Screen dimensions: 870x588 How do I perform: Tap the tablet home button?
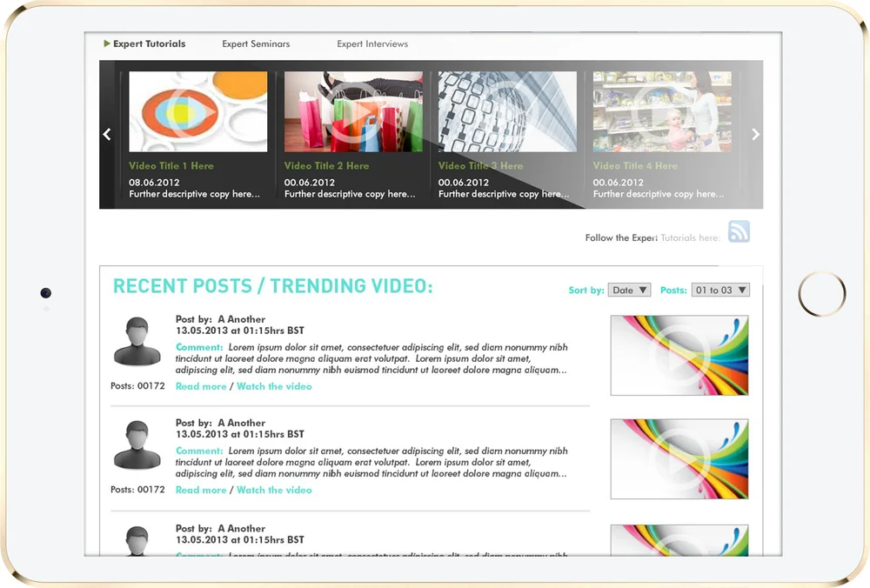coord(822,293)
